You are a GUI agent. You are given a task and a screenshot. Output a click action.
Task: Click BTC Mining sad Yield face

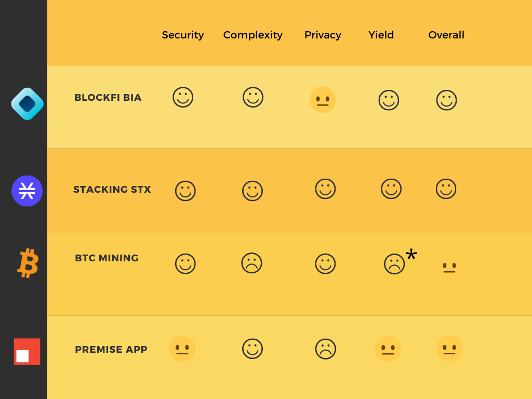394,264
